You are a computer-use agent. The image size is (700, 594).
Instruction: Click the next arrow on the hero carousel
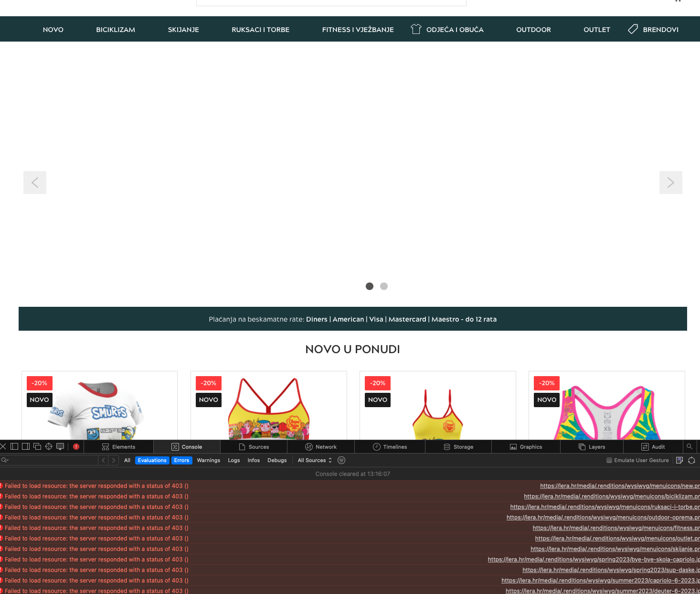point(671,183)
